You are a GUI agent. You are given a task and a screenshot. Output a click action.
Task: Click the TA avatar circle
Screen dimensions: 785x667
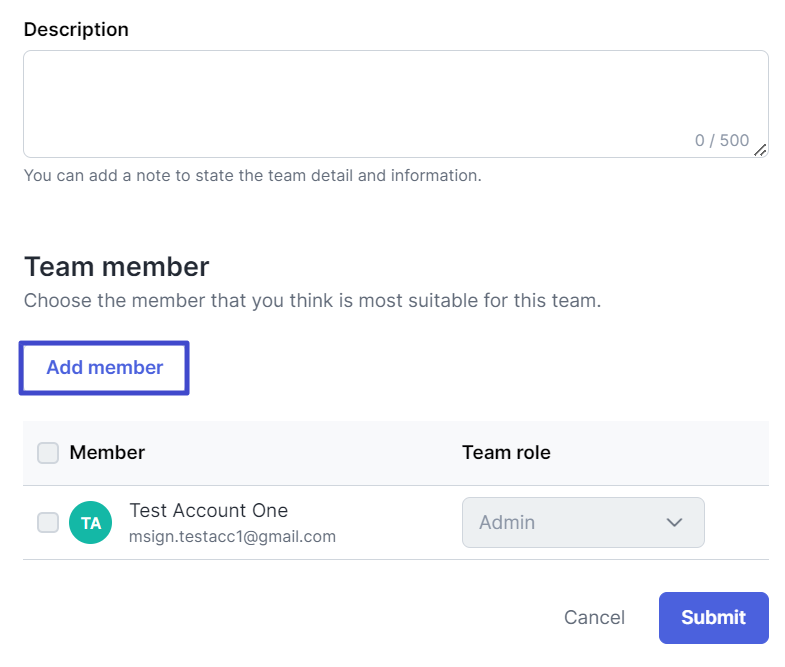[90, 522]
